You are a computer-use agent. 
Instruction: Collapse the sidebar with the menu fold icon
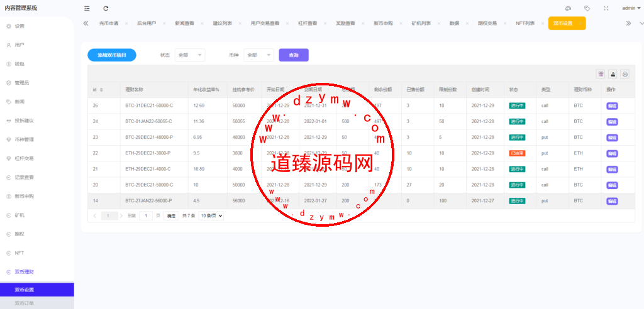87,8
